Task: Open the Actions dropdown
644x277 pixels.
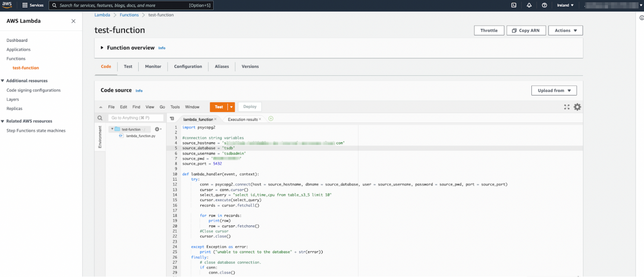Action: click(565, 30)
